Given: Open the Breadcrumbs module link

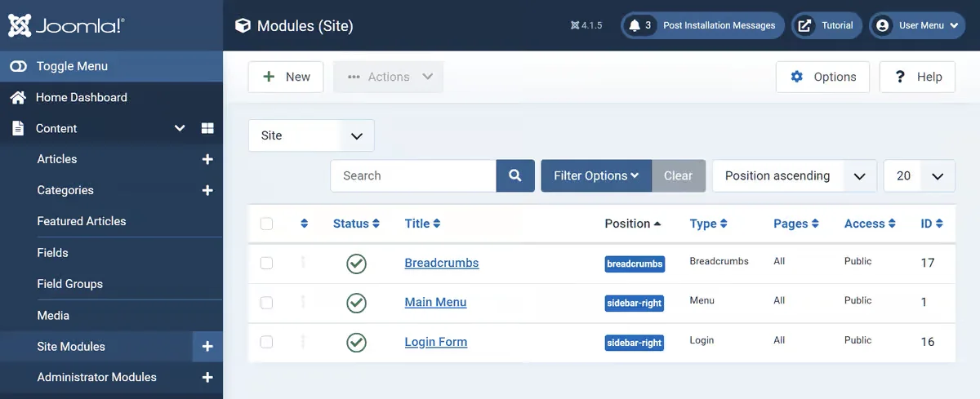Looking at the screenshot, I should 442,263.
